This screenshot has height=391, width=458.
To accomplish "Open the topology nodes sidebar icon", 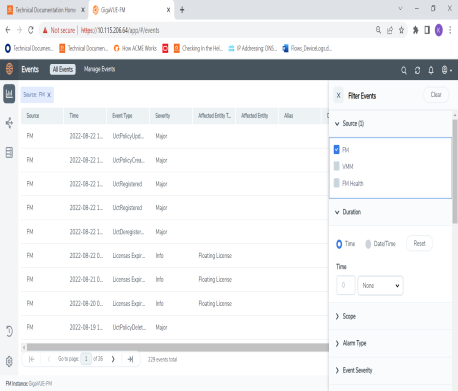I will [x=9, y=123].
